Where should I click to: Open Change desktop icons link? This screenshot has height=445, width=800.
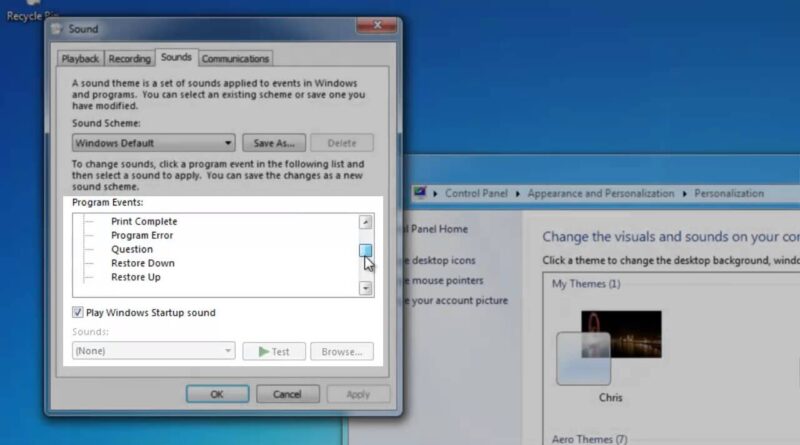[x=440, y=260]
